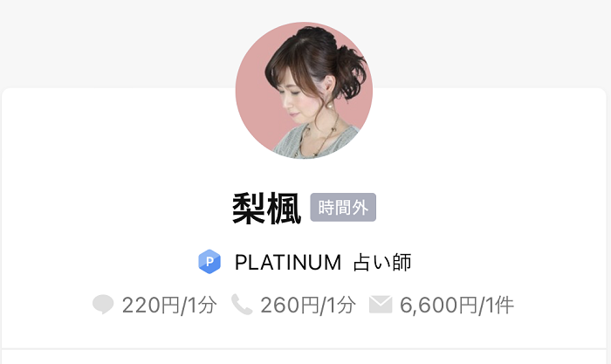The height and width of the screenshot is (364, 611).
Task: Click the gray header area above card
Action: coord(117,43)
